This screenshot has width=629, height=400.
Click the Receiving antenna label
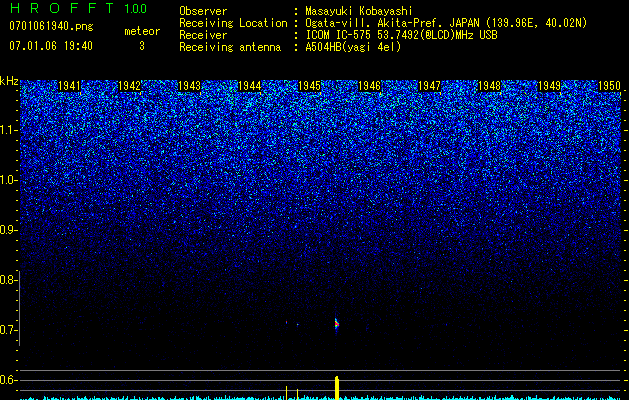[x=230, y=47]
